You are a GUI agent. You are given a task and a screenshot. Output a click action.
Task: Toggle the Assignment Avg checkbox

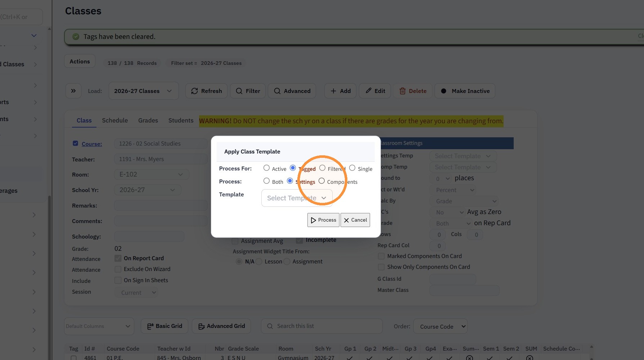(x=235, y=241)
